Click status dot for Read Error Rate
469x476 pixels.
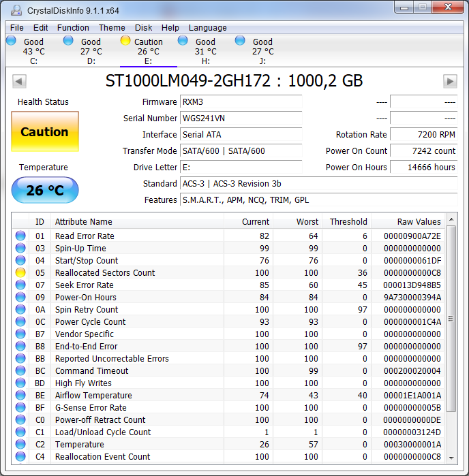pos(20,236)
